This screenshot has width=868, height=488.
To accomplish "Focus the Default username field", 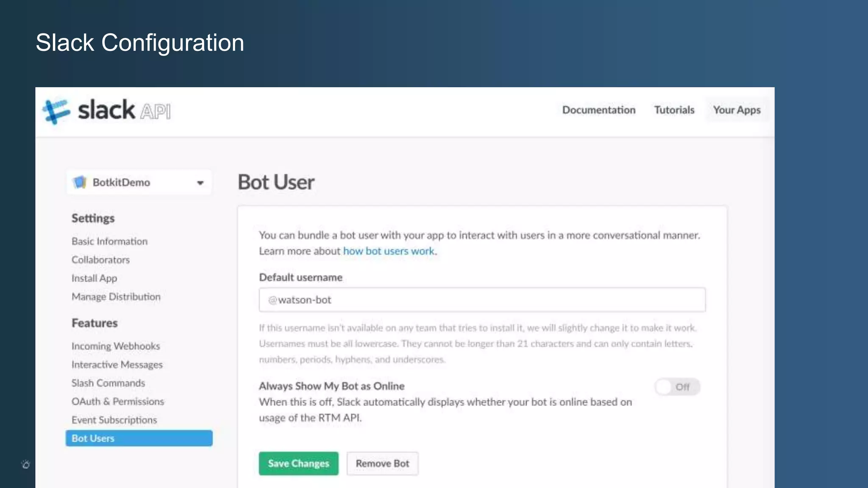I will pos(482,300).
